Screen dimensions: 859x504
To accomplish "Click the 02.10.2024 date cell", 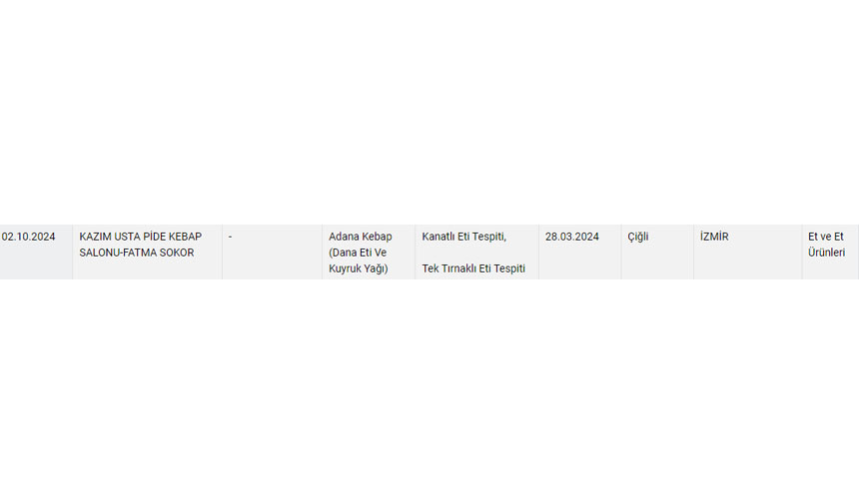I will pos(29,237).
